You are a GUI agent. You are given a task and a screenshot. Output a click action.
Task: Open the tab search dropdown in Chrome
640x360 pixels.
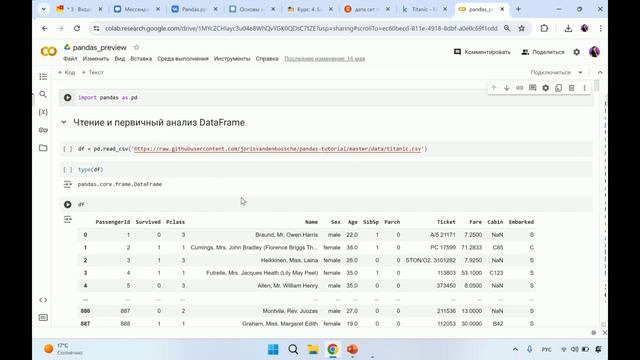pos(43,9)
